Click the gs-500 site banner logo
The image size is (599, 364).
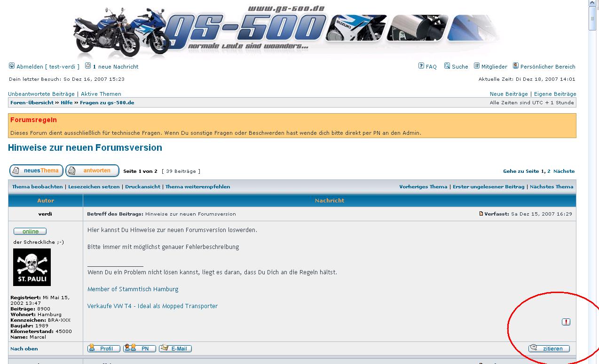point(286,31)
